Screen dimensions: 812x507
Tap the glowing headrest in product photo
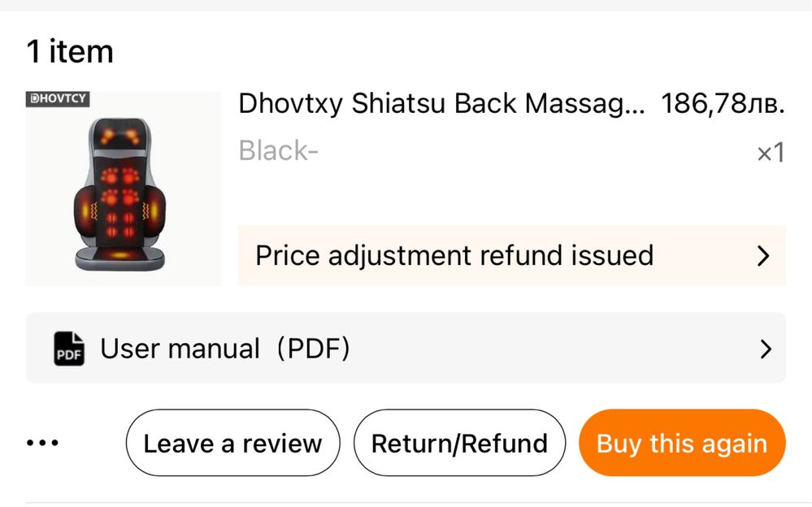coord(120,133)
